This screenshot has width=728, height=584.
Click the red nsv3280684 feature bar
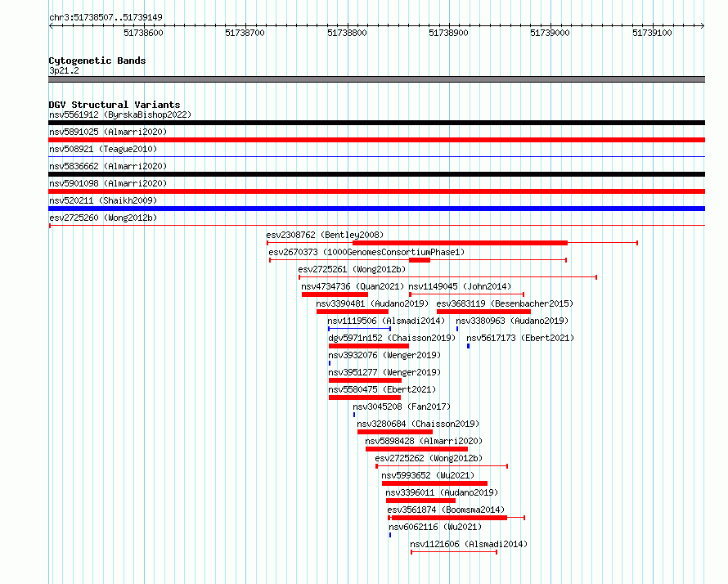click(395, 432)
